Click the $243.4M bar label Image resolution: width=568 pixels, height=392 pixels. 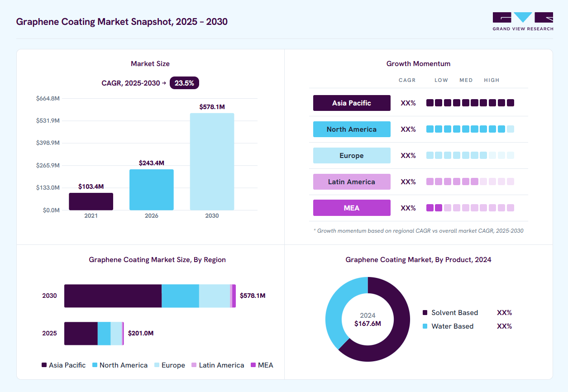click(152, 163)
